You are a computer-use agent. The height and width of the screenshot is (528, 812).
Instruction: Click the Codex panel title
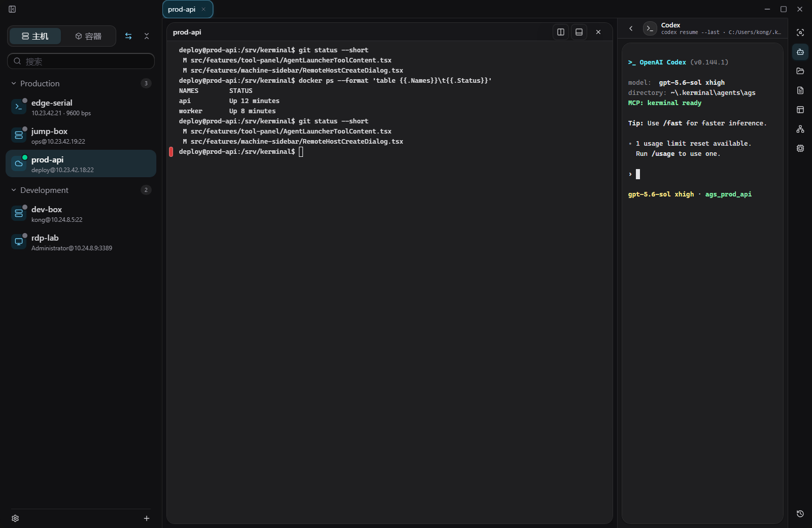pyautogui.click(x=670, y=25)
